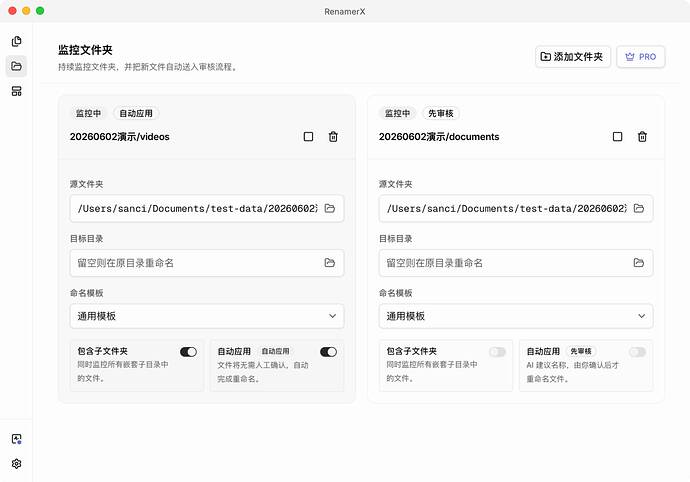Toggle 自动应用 switch in videos card
The image size is (690, 482).
(328, 352)
